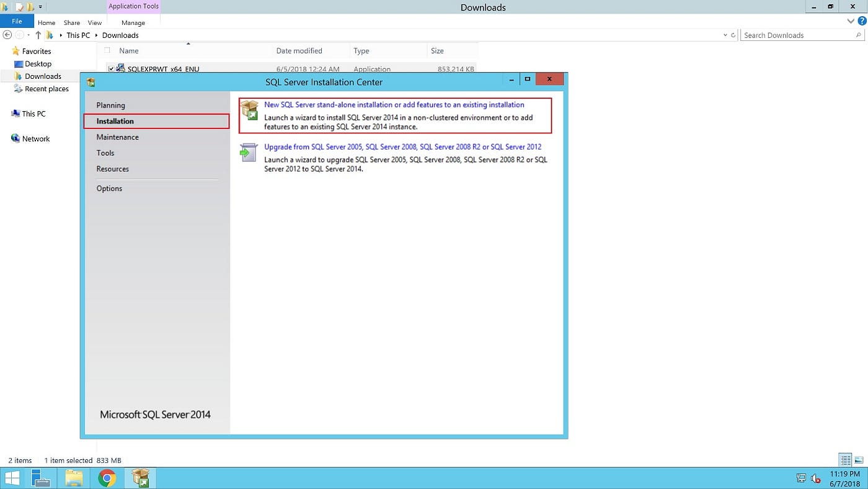Screen dimensions: 868x489
Task: Switch to Large icons view in status bar
Action: tap(859, 460)
